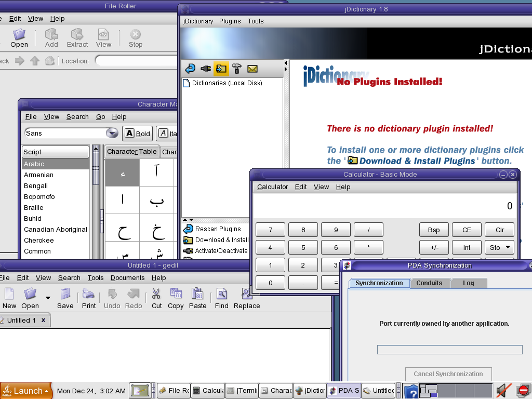The image size is (532, 399).
Task: Click the CE button in Calculator
Action: point(467,230)
